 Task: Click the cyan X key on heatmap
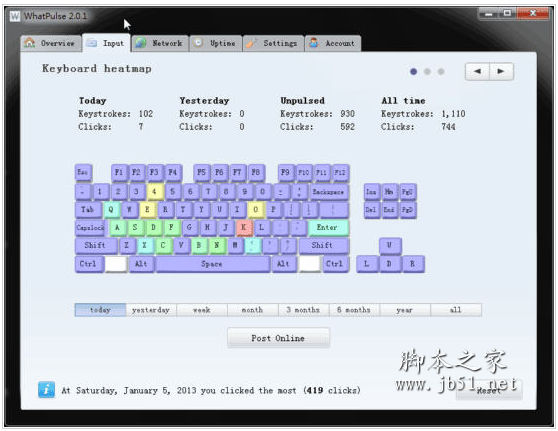point(145,246)
